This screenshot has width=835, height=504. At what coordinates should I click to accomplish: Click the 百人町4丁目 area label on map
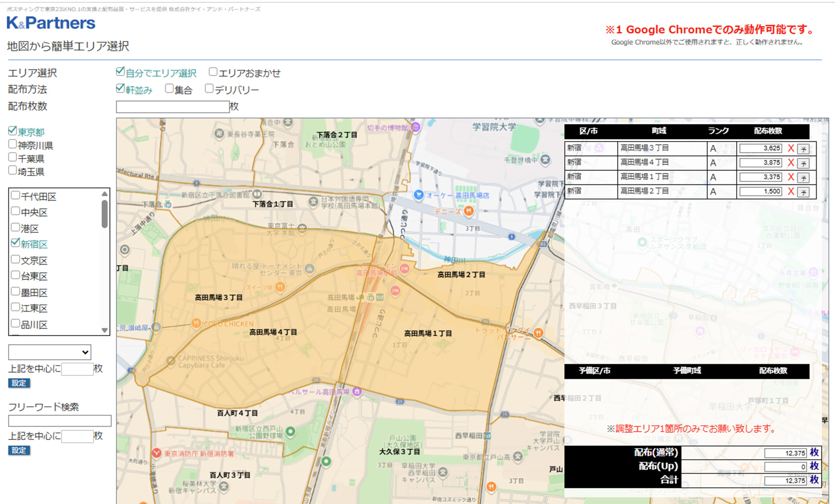[237, 413]
